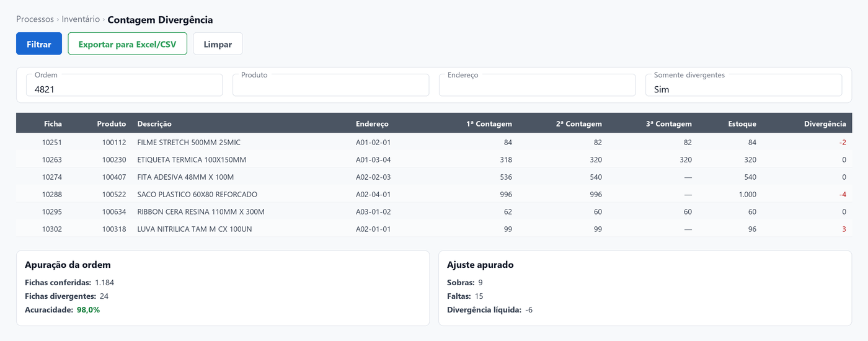This screenshot has height=341, width=868.
Task: Click product code 100112
Action: (x=114, y=142)
